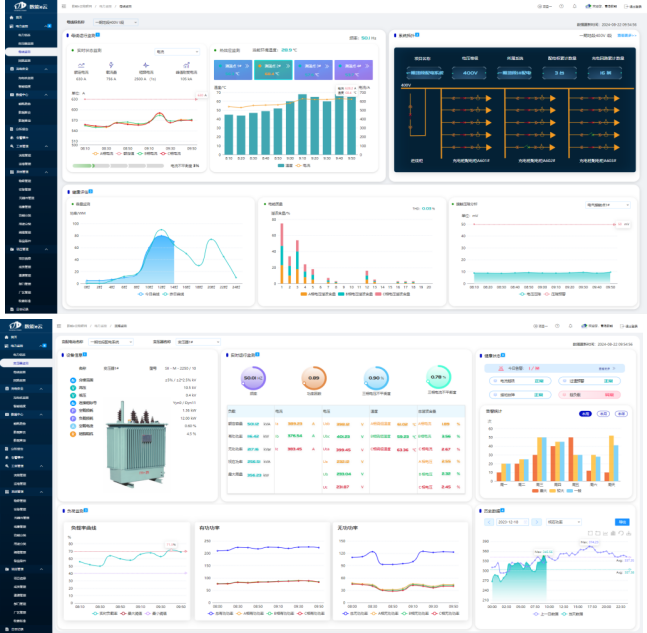Click the 50.01 purple circular frequency gauge
This screenshot has height=633, width=647.
(x=252, y=380)
